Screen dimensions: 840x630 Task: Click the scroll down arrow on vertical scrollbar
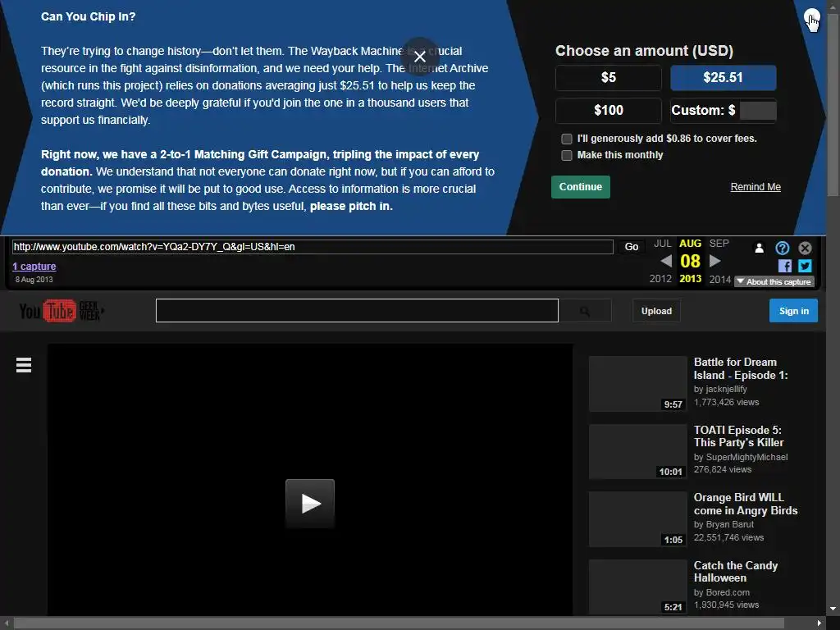coord(833,609)
